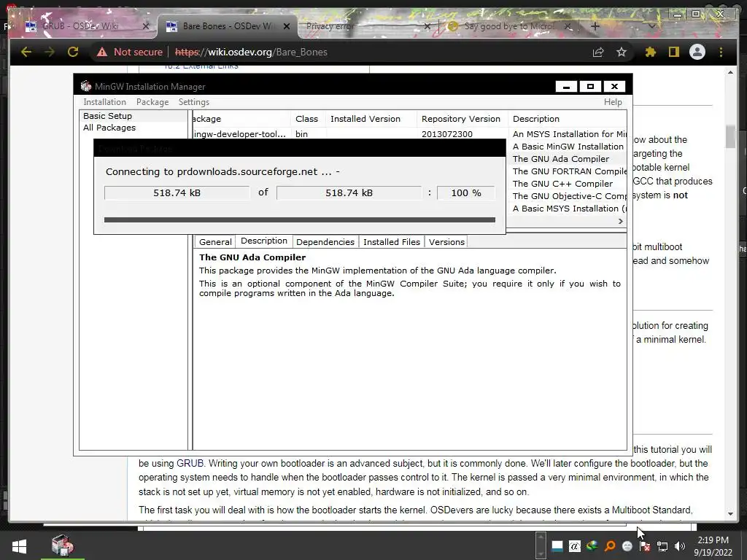Viewport: 747px width, 560px height.
Task: Click the MinGW Installation Manager title icon
Action: (x=86, y=86)
